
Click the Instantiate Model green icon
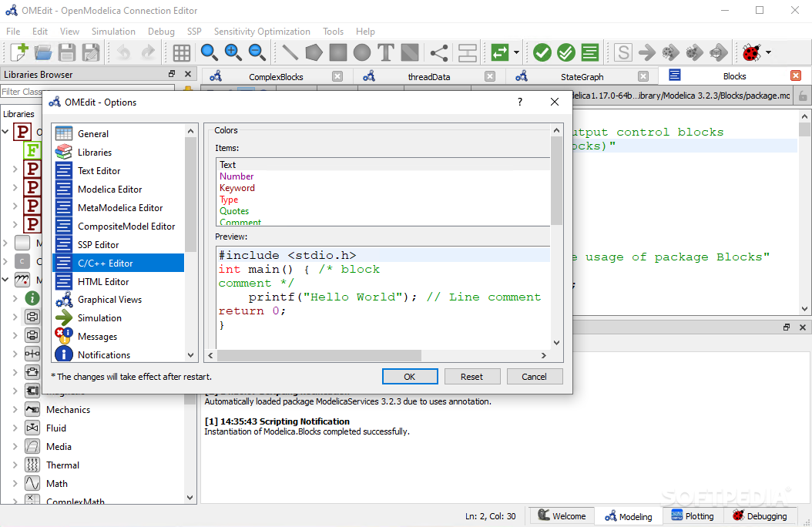pos(590,52)
